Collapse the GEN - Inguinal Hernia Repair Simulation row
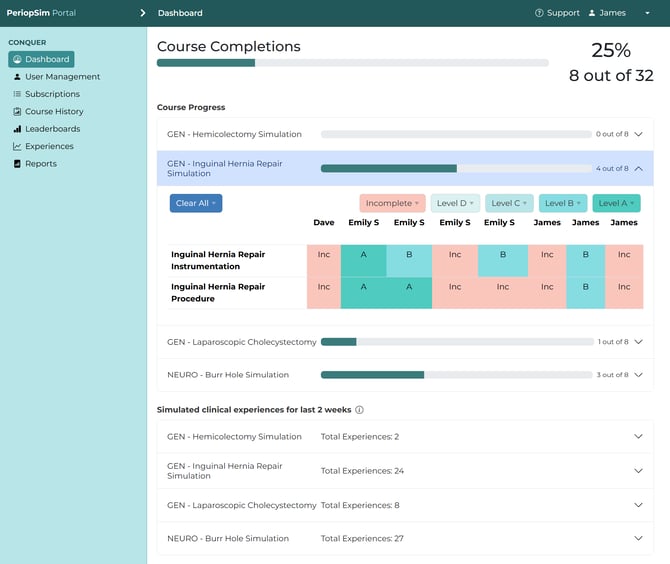The height and width of the screenshot is (564, 670). click(638, 169)
